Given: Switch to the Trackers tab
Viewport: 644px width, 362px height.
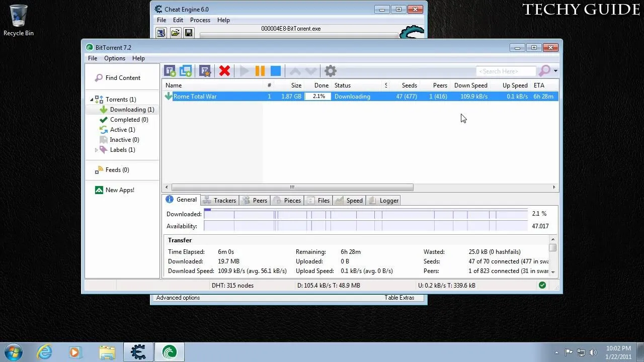Looking at the screenshot, I should [219, 201].
